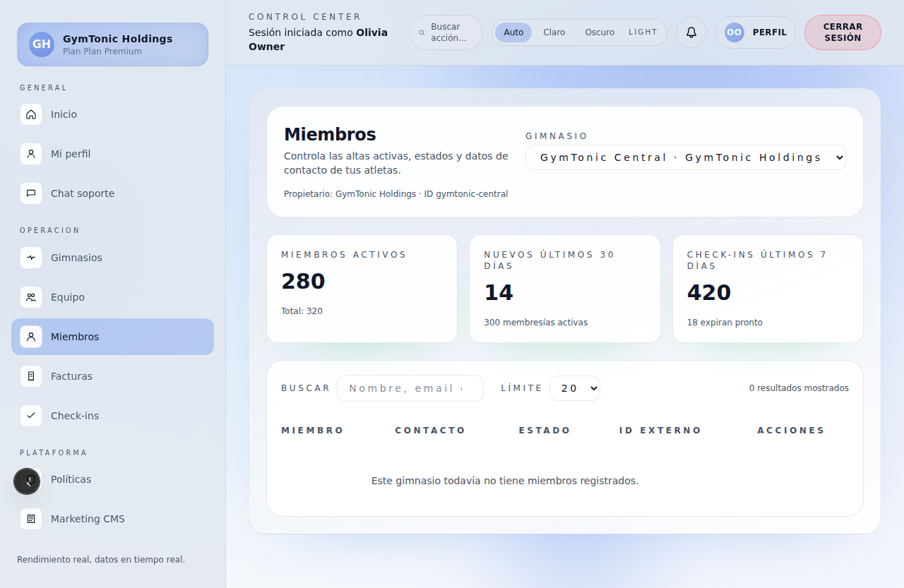Open notifications bell icon
Screen dimensions: 904x588
(691, 32)
